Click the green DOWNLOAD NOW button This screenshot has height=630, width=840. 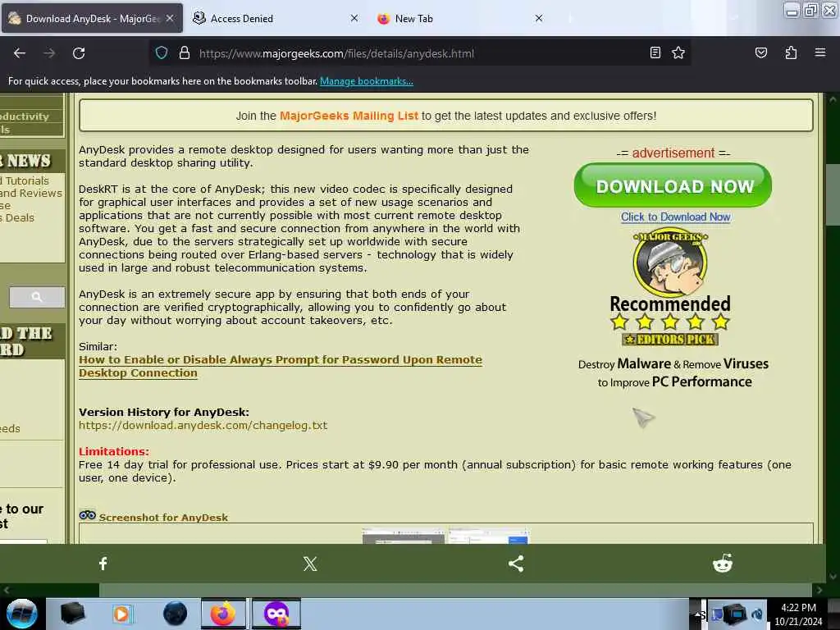tap(673, 185)
